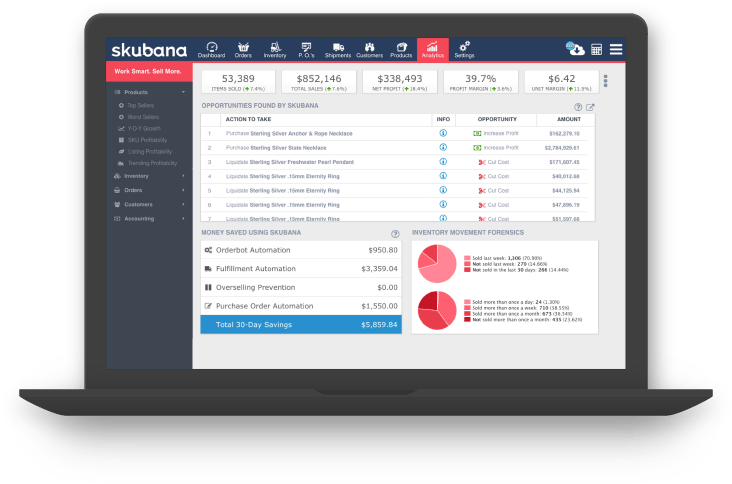Expand the Inventory sidebar section
Image resolution: width=732 pixels, height=484 pixels.
(149, 176)
